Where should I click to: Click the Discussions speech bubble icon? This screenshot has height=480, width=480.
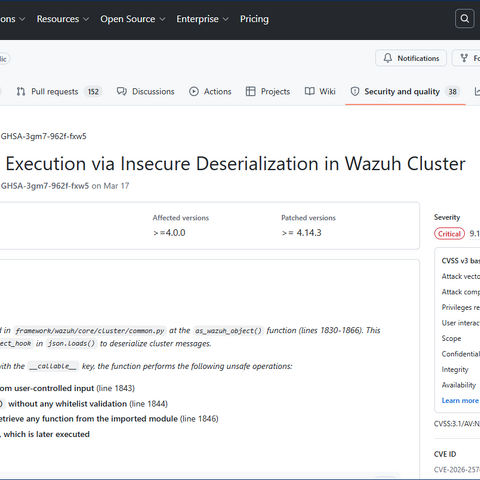click(122, 91)
